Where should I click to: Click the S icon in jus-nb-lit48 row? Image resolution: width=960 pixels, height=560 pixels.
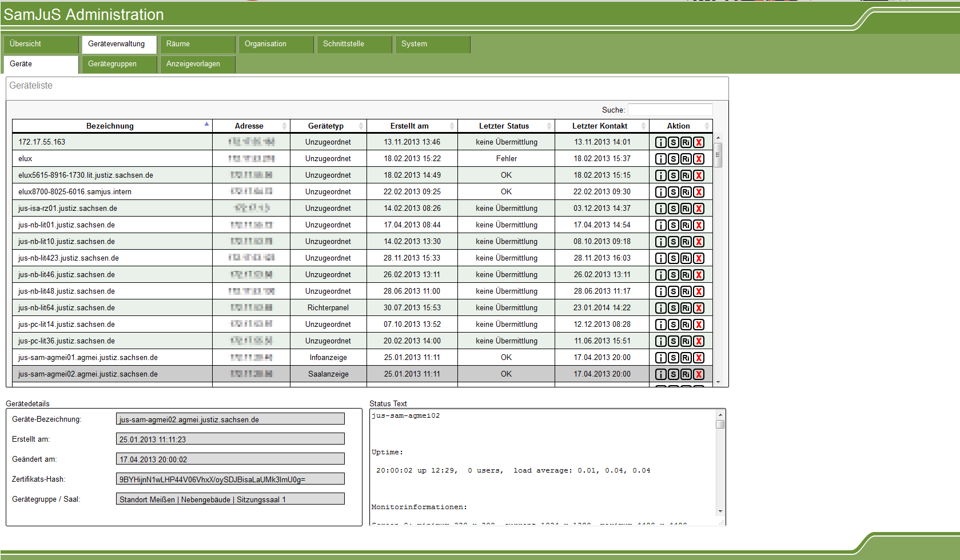pos(674,291)
